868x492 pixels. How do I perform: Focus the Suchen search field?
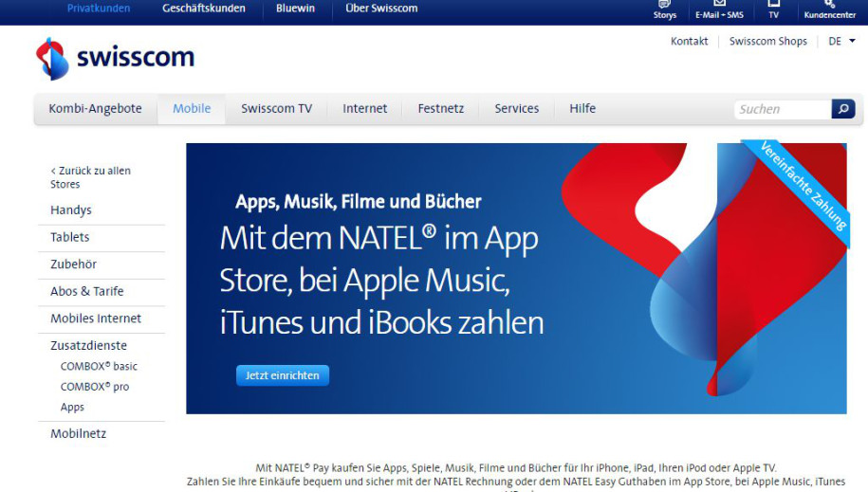[x=783, y=109]
